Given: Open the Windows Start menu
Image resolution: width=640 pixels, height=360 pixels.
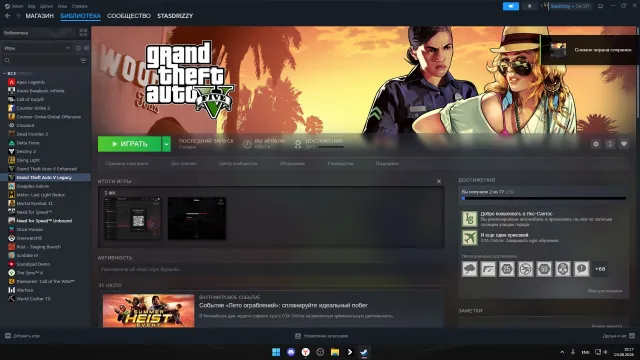Looking at the screenshot, I should [276, 352].
